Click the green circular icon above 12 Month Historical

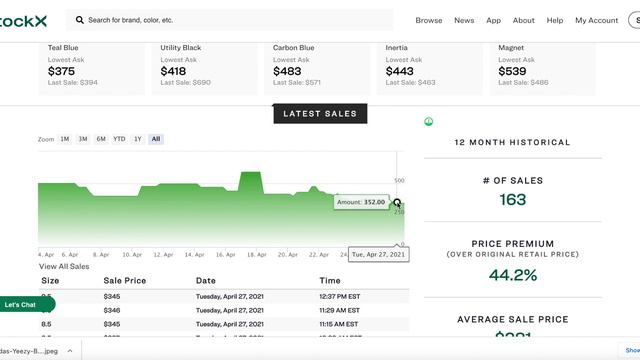point(429,121)
